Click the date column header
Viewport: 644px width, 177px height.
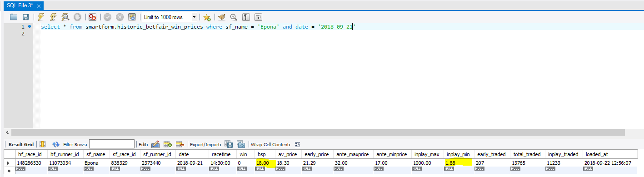192,154
